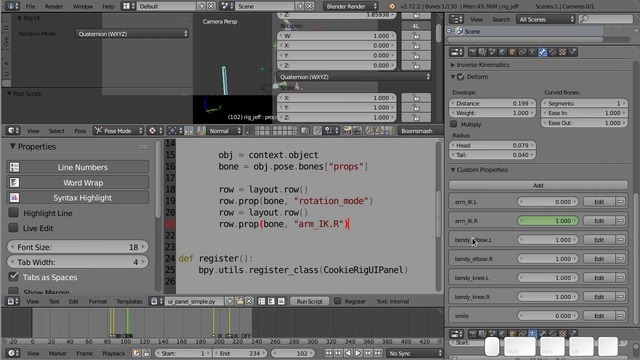Open the Pose Mode dropdown

tap(118, 131)
